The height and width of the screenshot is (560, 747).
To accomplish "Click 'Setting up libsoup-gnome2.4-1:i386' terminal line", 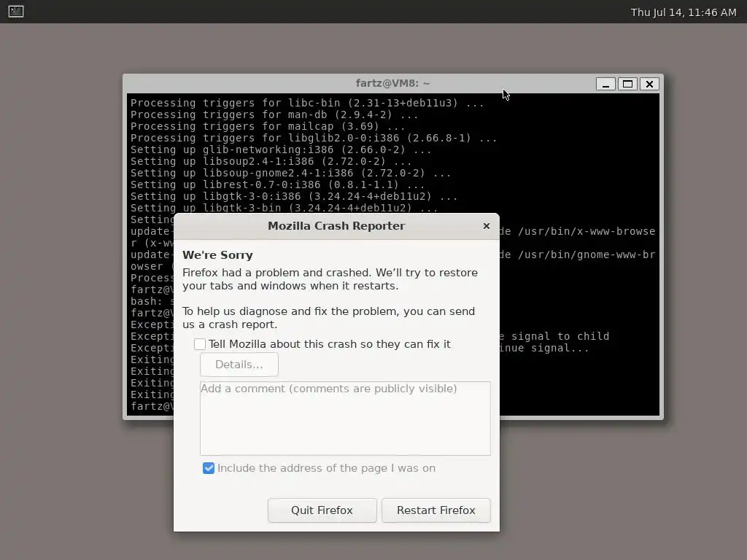I will pos(290,173).
